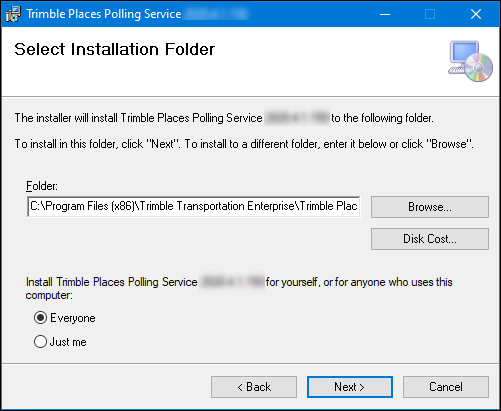Select the Just me radio button
The width and height of the screenshot is (501, 411).
click(x=40, y=342)
